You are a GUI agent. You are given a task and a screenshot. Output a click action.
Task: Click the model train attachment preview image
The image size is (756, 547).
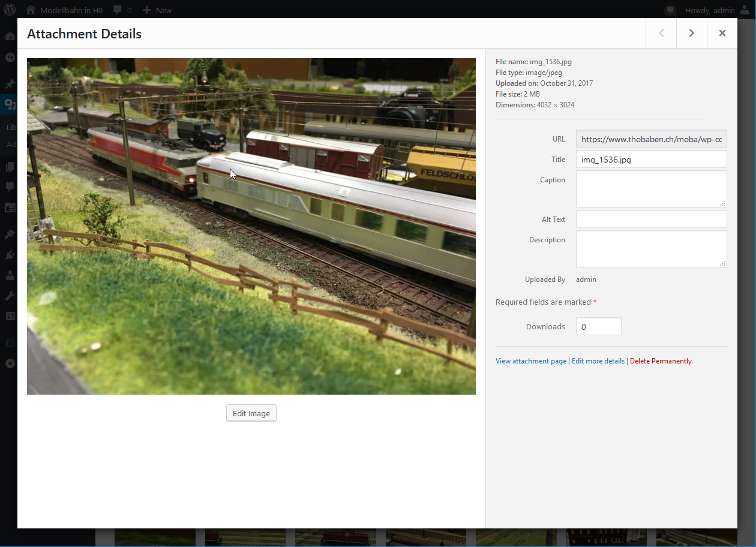click(x=251, y=226)
